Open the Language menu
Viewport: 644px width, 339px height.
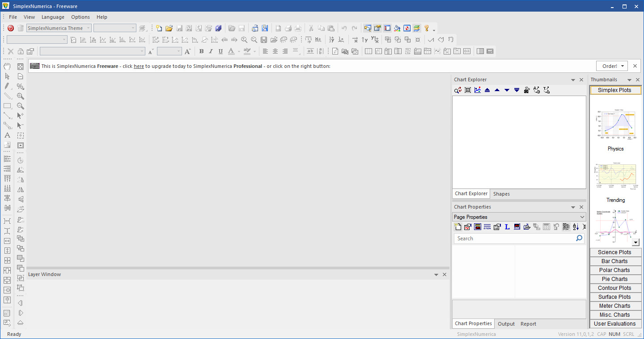[53, 17]
